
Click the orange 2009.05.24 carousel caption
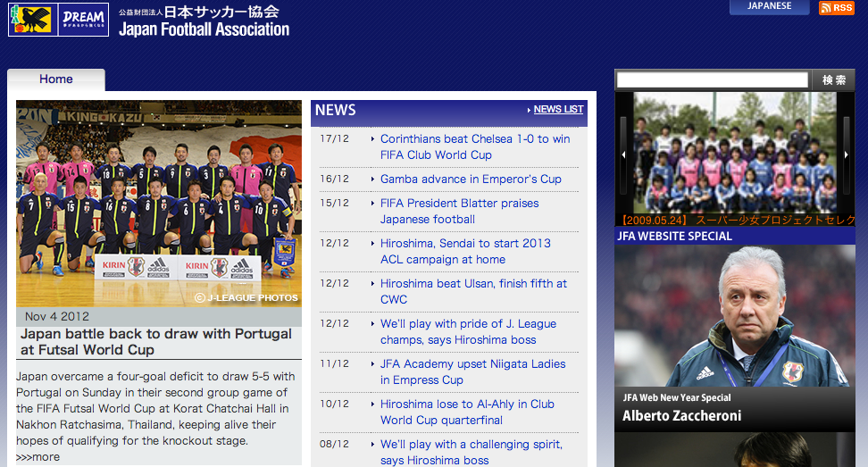click(737, 221)
